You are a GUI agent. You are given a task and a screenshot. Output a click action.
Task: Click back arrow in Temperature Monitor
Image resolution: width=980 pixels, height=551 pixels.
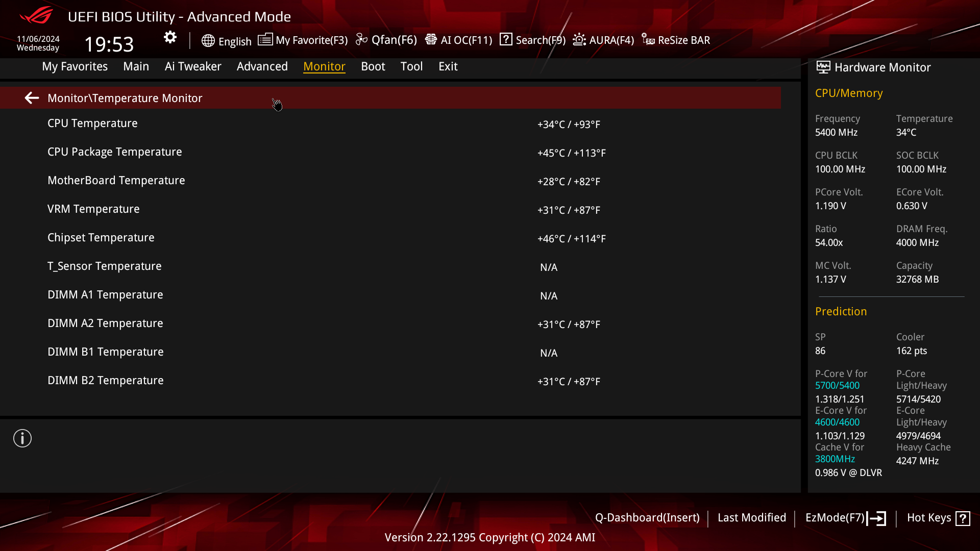(32, 98)
